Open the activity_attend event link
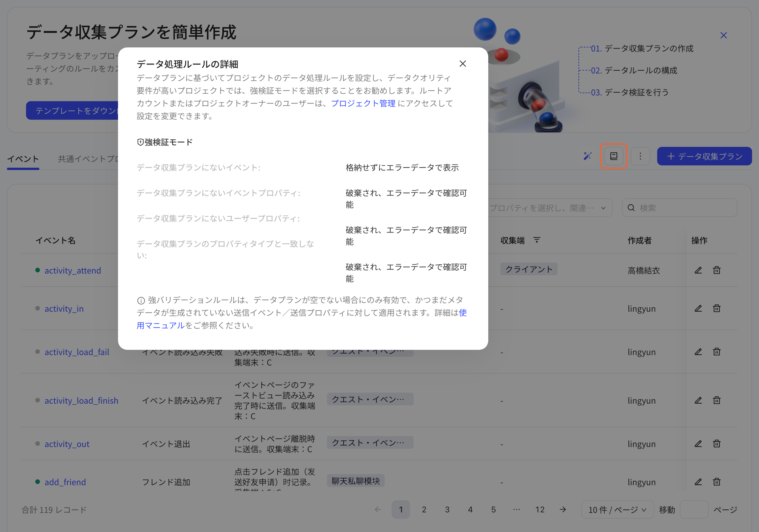Screen dimensions: 759x532 coord(73,270)
